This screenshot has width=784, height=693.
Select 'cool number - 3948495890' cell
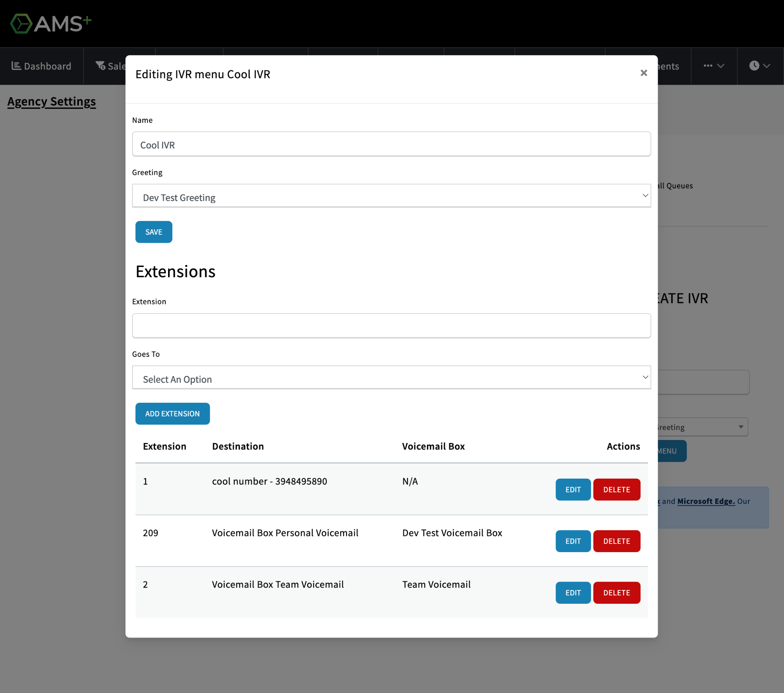(269, 481)
